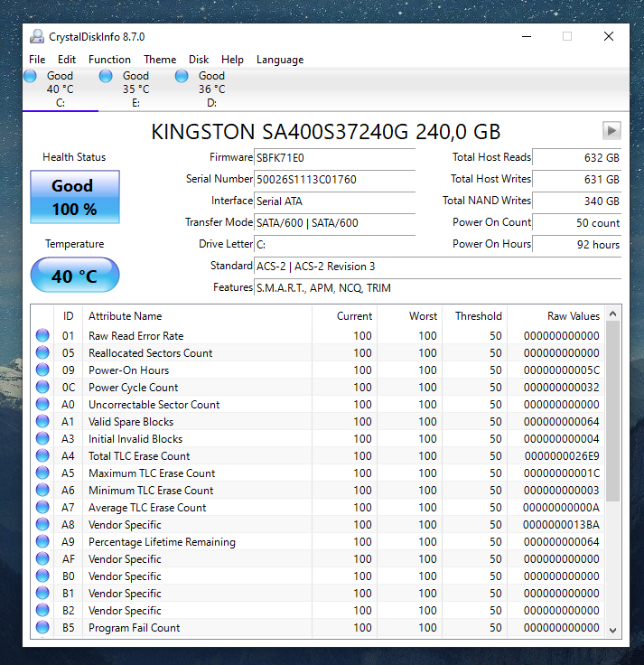Open the Disk menu
This screenshot has width=644, height=665.
point(199,60)
